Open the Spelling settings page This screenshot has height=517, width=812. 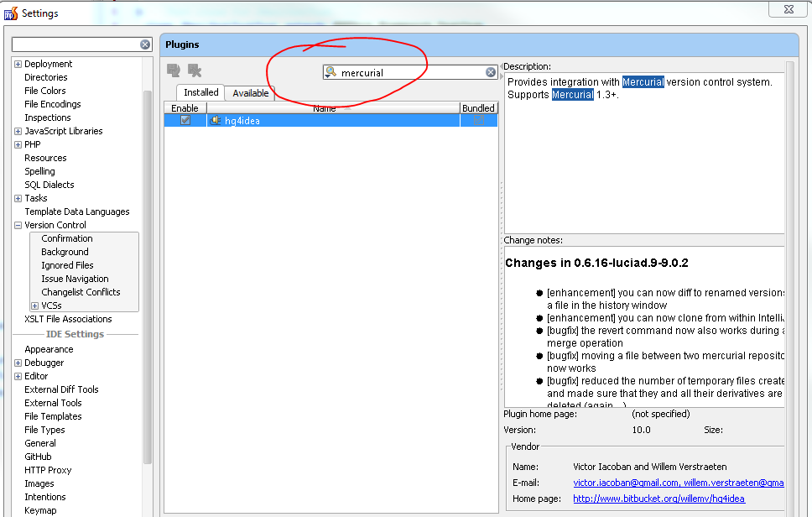pyautogui.click(x=40, y=171)
